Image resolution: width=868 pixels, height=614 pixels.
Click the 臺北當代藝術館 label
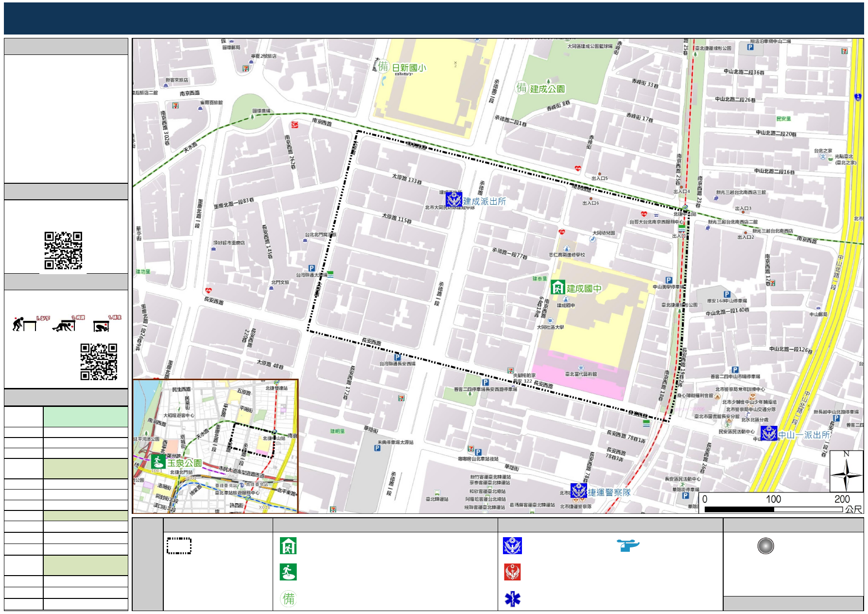click(x=581, y=374)
